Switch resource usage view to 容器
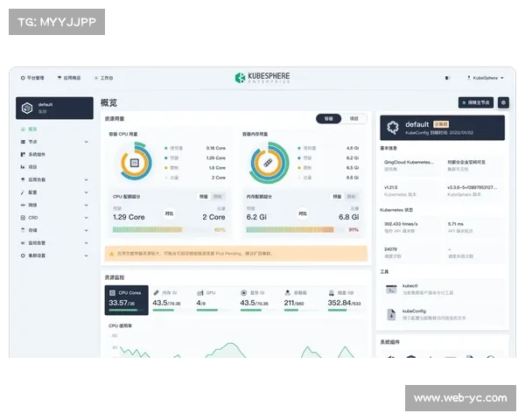 tap(329, 118)
